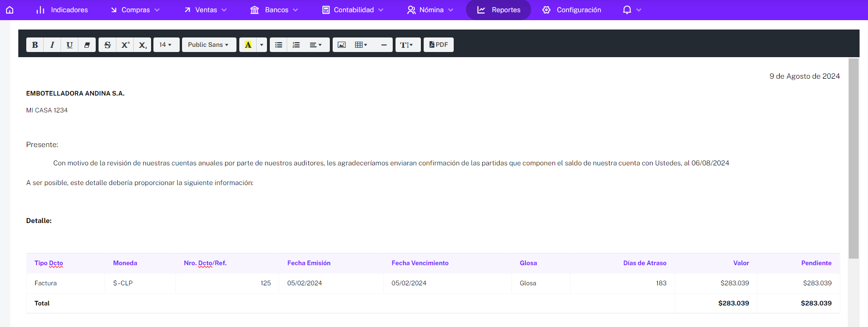Open paragraph alignment dropdown
The width and height of the screenshot is (868, 327).
[317, 45]
